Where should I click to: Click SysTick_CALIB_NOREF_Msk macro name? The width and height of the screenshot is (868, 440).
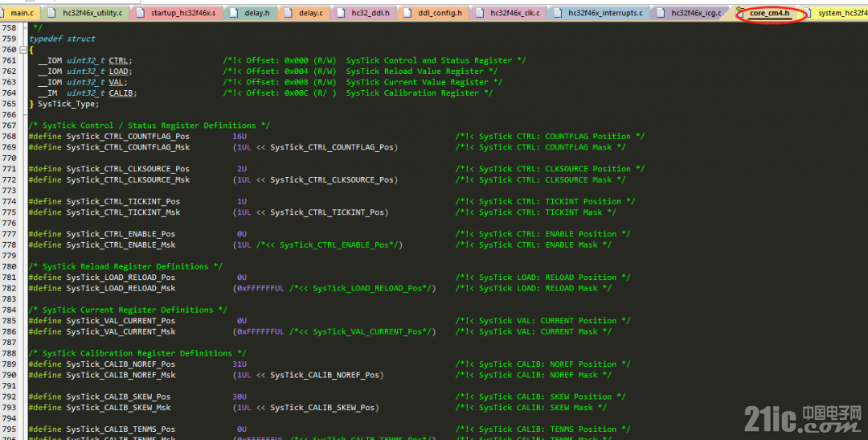point(121,375)
